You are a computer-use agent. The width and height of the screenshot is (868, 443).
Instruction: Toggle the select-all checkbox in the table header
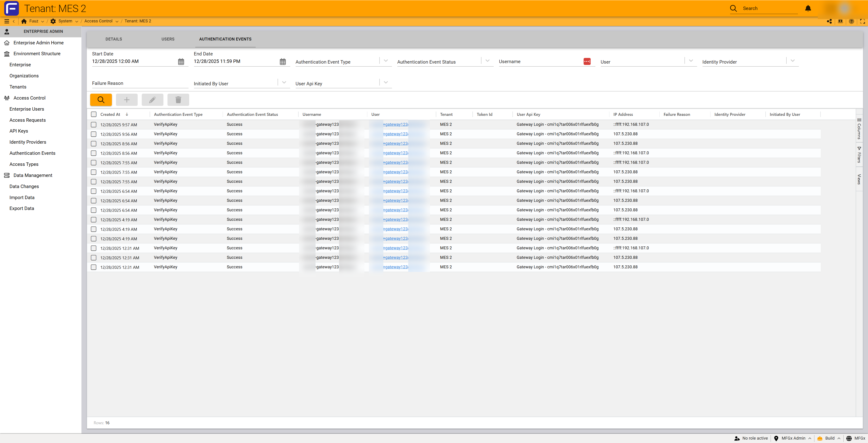click(x=94, y=114)
